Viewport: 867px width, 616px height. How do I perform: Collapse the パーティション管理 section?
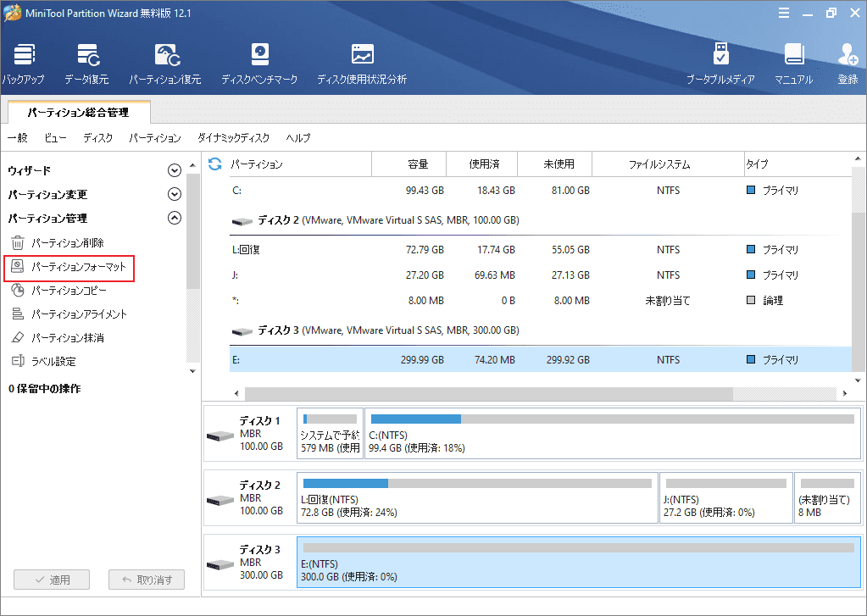pos(175,218)
